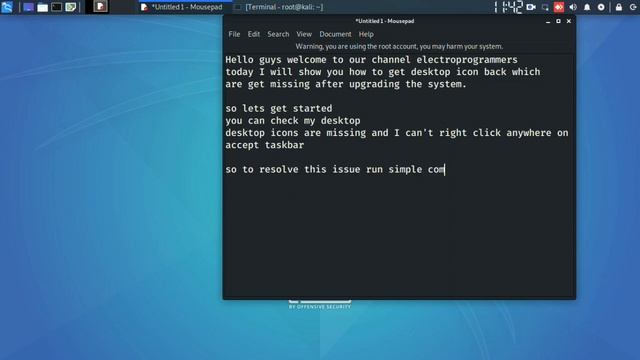The height and width of the screenshot is (360, 640).
Task: Click the line 'you can check my desktop'
Action: tap(293, 121)
